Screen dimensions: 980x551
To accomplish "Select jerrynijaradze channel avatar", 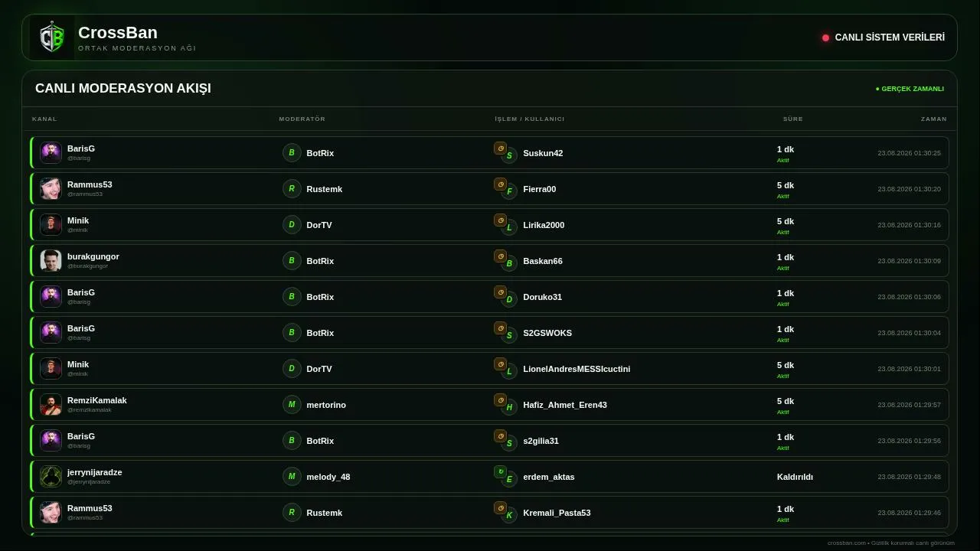I will click(51, 476).
